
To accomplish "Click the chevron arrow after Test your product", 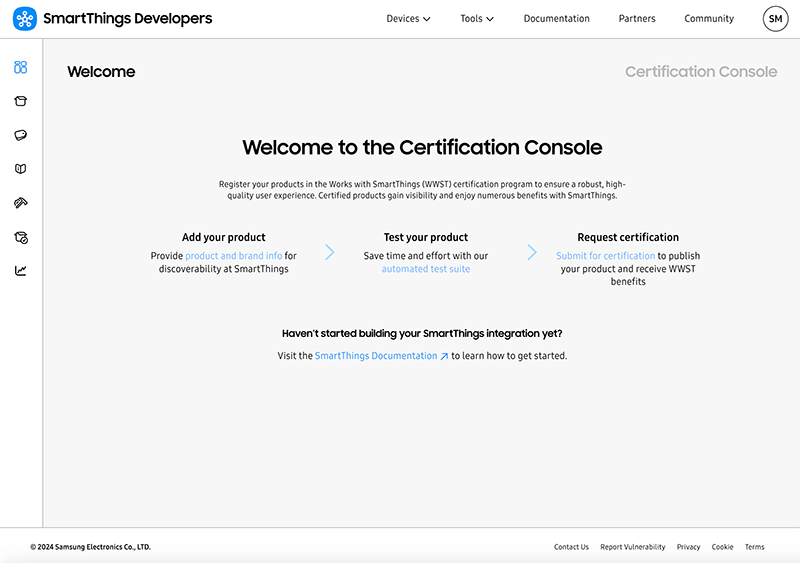I will pyautogui.click(x=532, y=252).
